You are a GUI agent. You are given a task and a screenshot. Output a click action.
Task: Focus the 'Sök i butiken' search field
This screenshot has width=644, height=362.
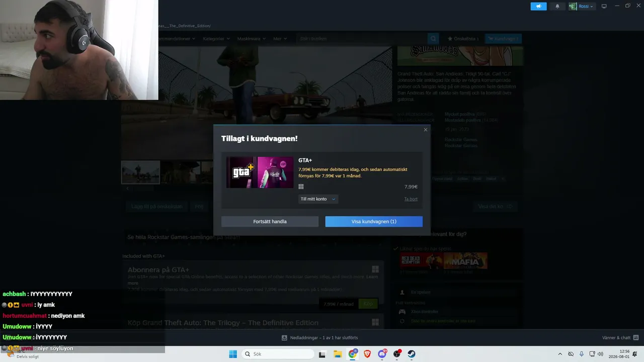[x=361, y=39]
